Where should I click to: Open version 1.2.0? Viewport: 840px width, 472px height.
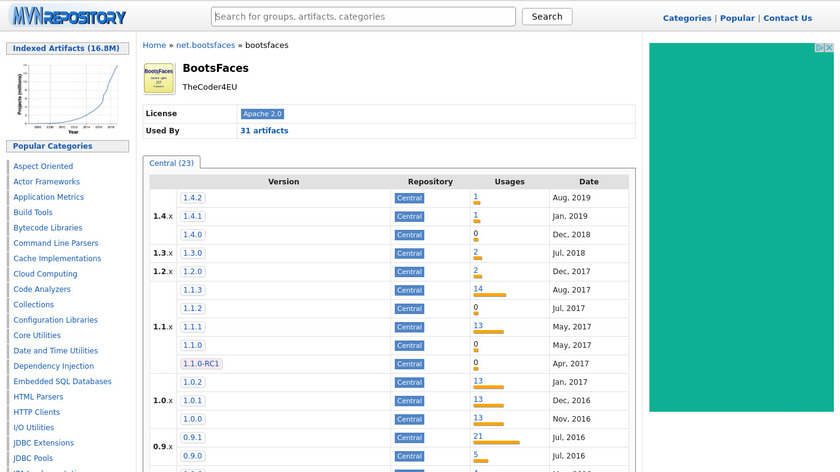[x=192, y=272]
